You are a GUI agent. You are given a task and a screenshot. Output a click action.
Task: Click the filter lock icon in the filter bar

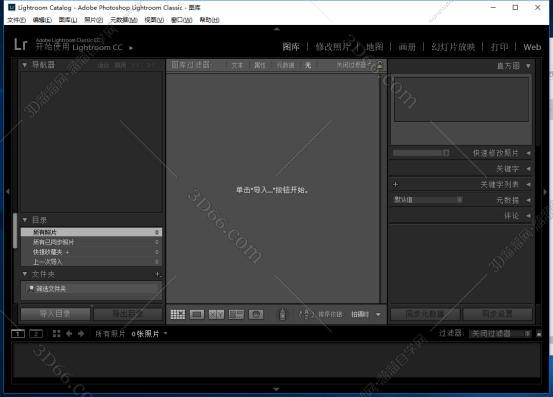(380, 65)
